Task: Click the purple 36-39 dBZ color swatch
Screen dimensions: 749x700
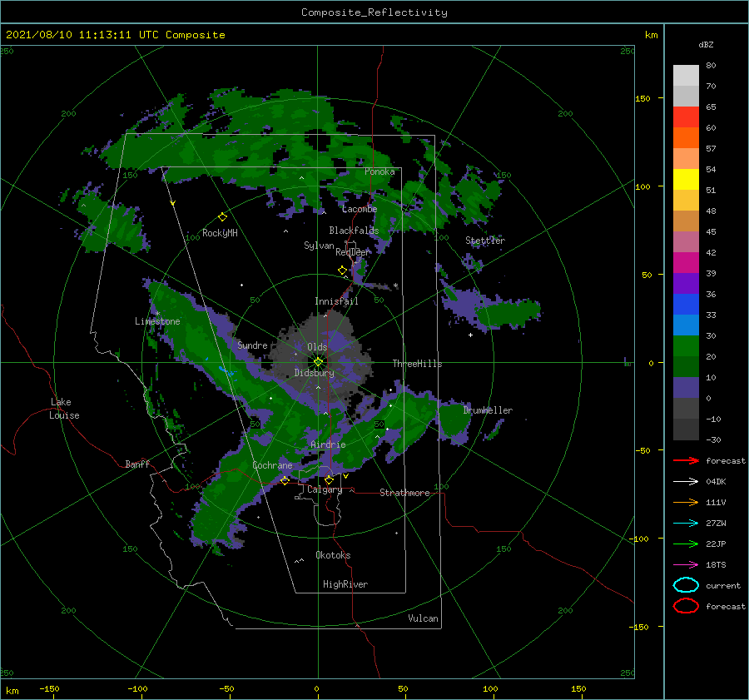Action: coord(686,283)
